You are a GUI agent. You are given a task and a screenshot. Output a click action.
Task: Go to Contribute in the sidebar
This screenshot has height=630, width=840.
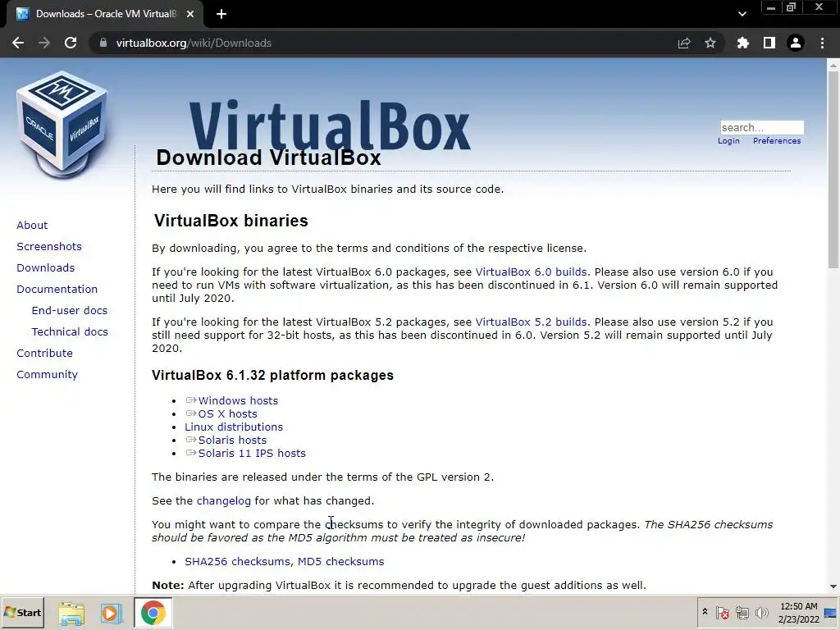[44, 353]
